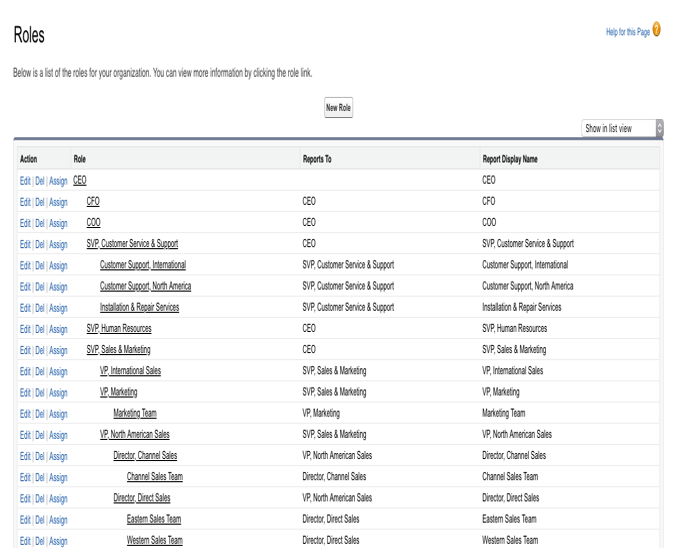
Task: Open SVP, Sales & Marketing role link
Action: click(118, 350)
